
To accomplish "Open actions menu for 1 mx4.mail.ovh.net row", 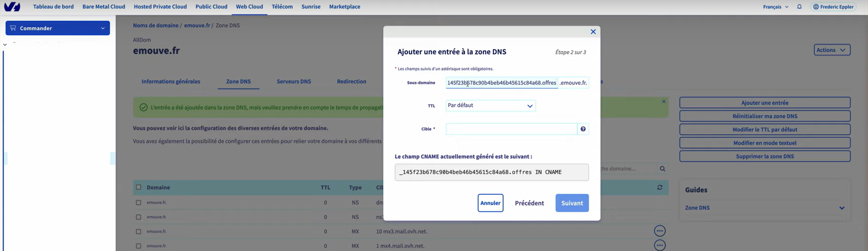I will 659,245.
